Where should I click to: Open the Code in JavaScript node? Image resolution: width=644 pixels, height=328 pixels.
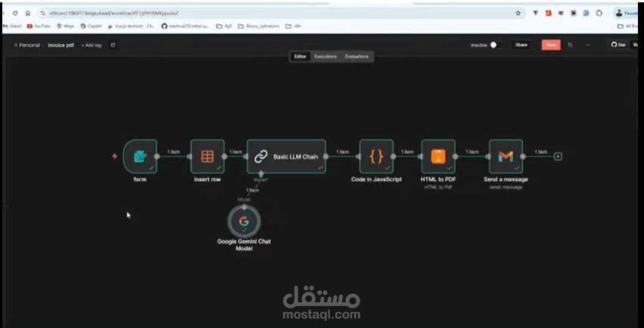(376, 156)
